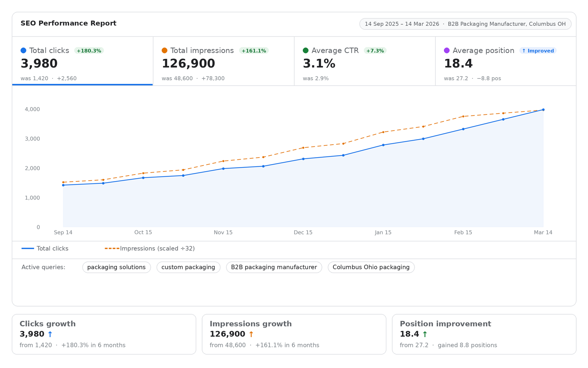Click the green arrow next to 18.4 position value

pos(425,334)
